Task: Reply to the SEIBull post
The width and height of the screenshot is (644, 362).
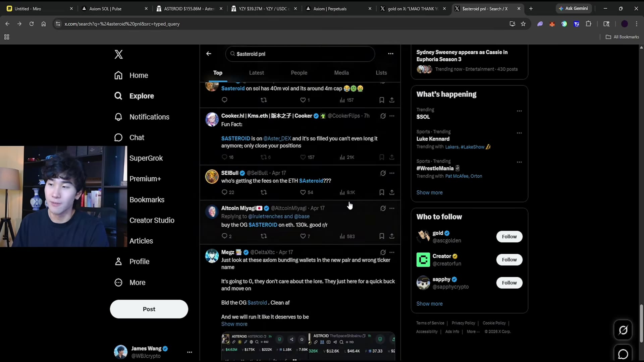Action: tap(224, 192)
